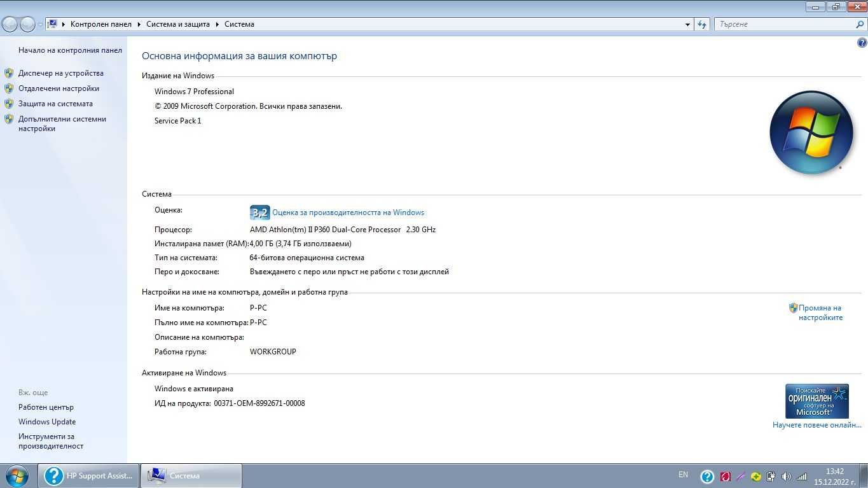Select product ID 00371-OEM-8992671-00008
Screen dimensions: 868x488
259,403
